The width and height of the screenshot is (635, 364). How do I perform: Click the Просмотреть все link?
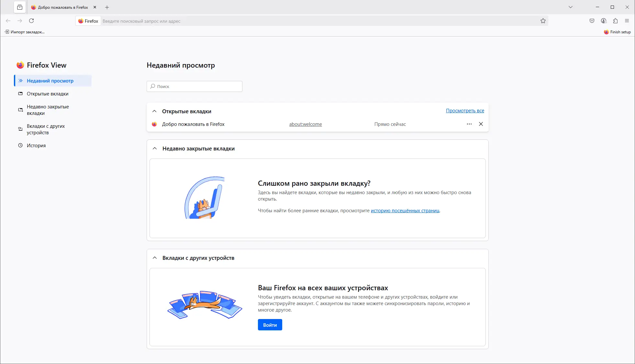(x=465, y=111)
